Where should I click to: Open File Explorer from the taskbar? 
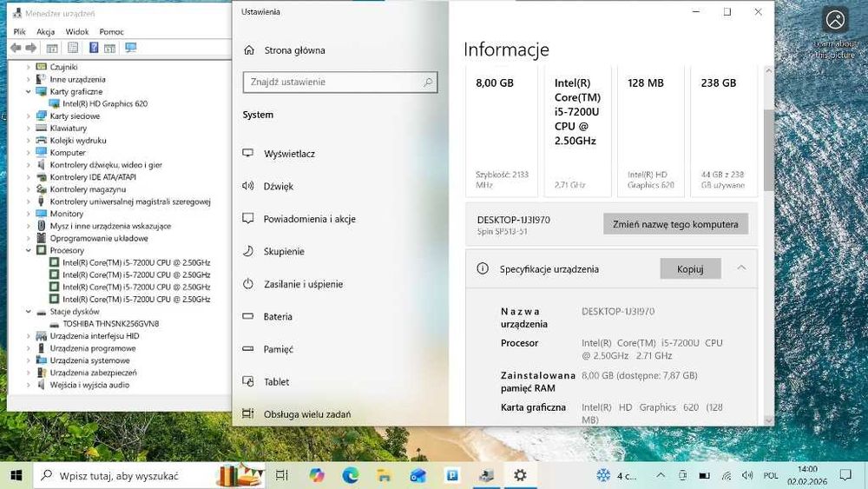click(384, 476)
